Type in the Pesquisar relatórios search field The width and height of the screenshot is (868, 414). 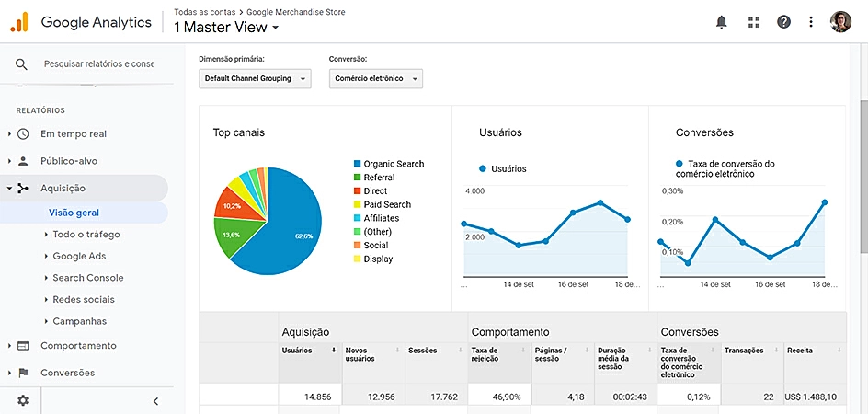coord(98,64)
